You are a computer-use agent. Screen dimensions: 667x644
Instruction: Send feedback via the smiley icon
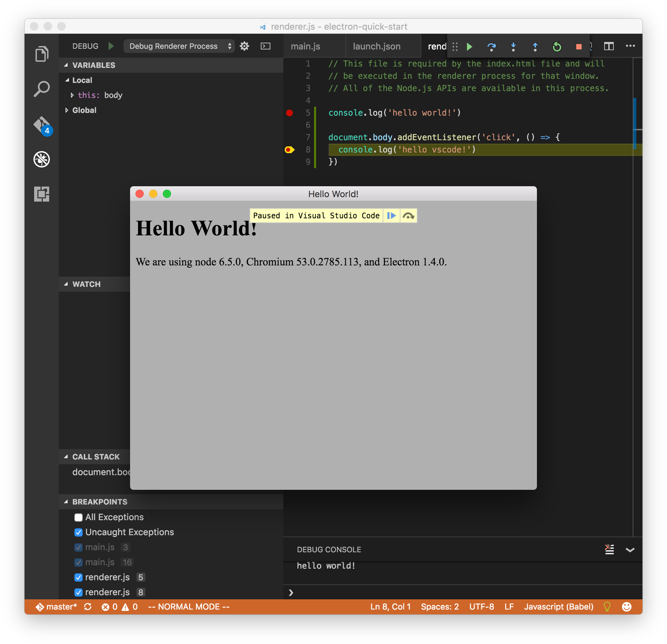click(627, 606)
